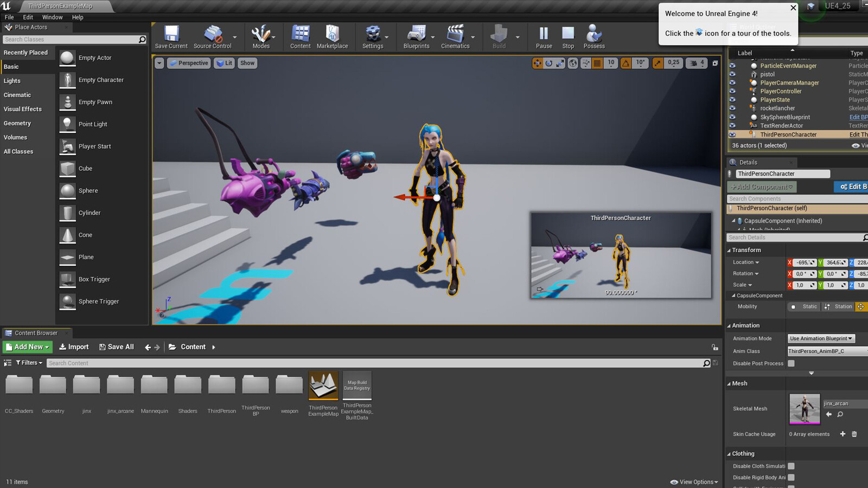The height and width of the screenshot is (488, 868).
Task: Click the Blueprints toolbar icon
Action: pos(416,37)
